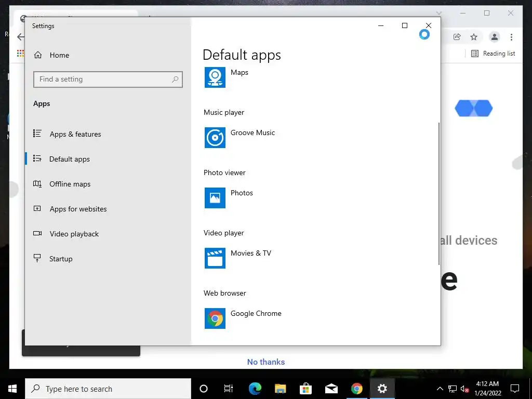Click the 'Web browser' heading text
The image size is (532, 399).
(224, 293)
